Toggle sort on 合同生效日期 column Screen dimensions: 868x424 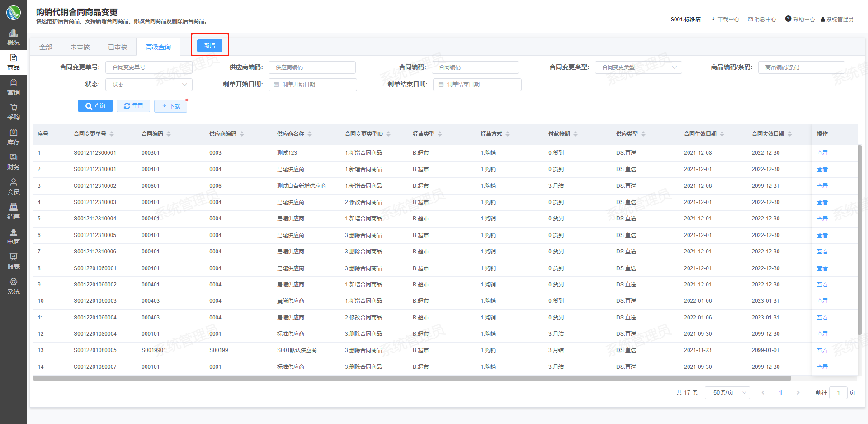coord(722,134)
